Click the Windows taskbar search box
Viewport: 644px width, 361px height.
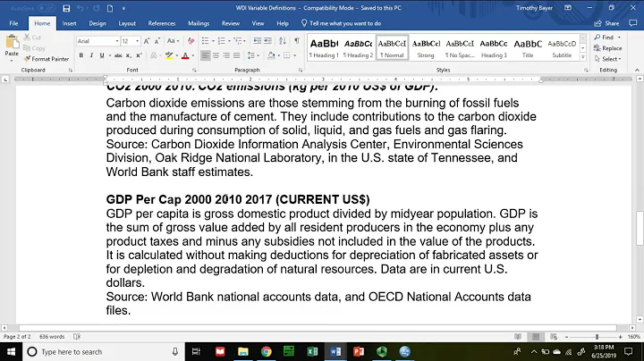(x=103, y=352)
